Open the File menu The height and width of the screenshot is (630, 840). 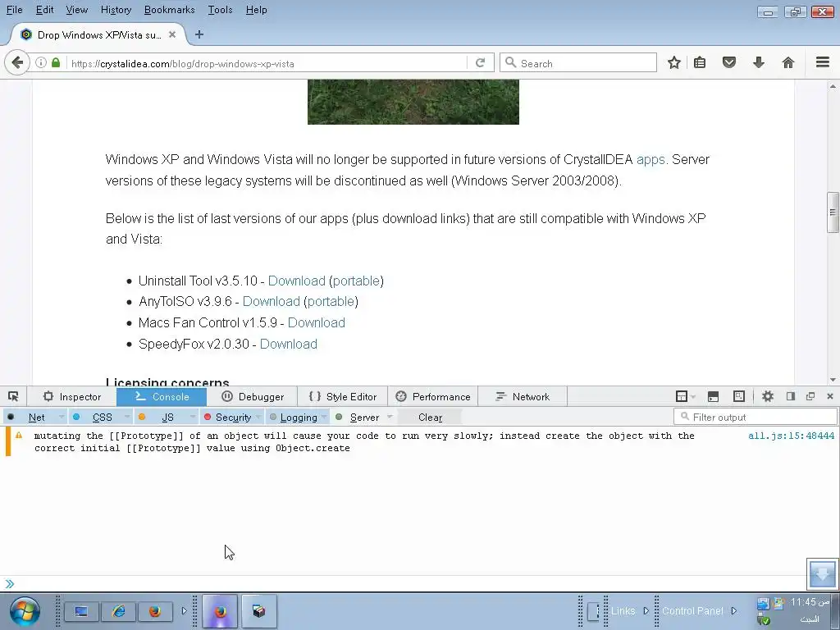[15, 10]
